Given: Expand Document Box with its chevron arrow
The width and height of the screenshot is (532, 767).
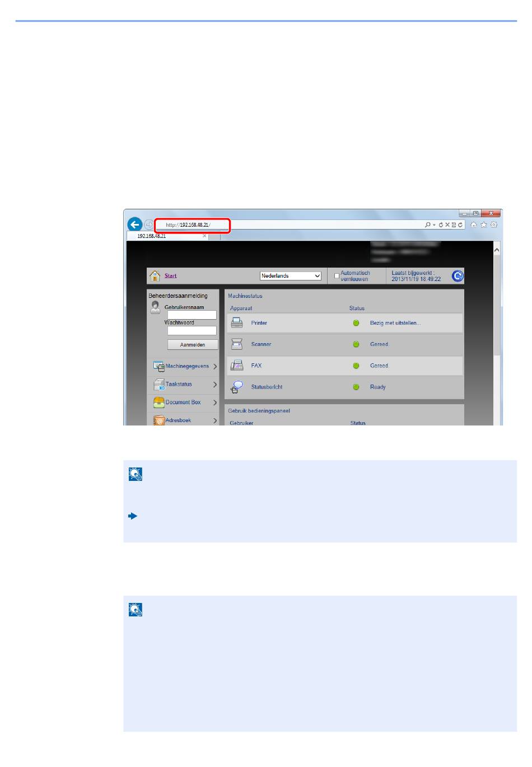Looking at the screenshot, I should click(215, 403).
